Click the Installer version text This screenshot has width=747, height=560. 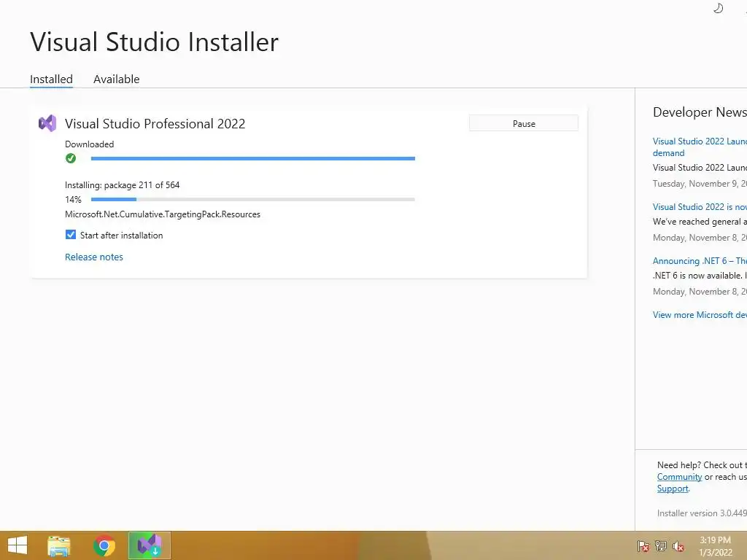pos(702,513)
